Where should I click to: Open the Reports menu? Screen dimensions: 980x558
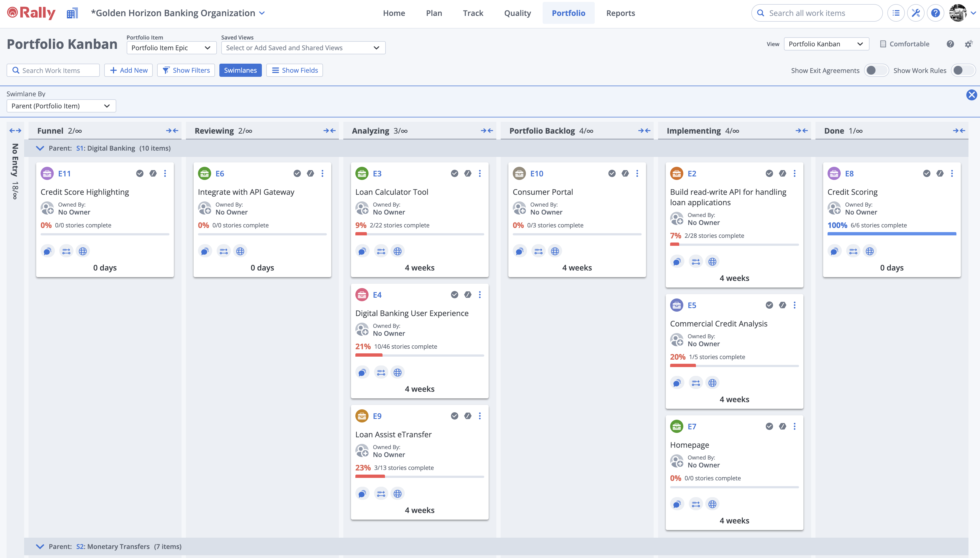click(621, 13)
